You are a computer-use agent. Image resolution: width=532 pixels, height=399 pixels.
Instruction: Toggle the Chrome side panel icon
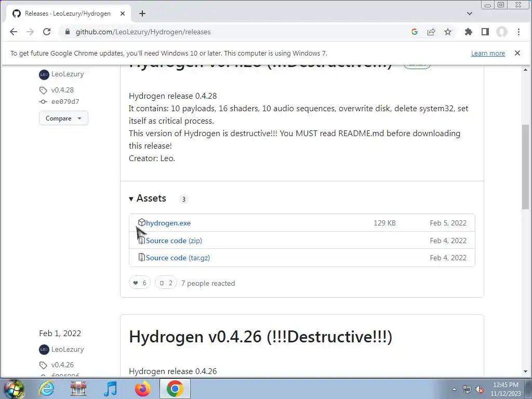(x=485, y=32)
